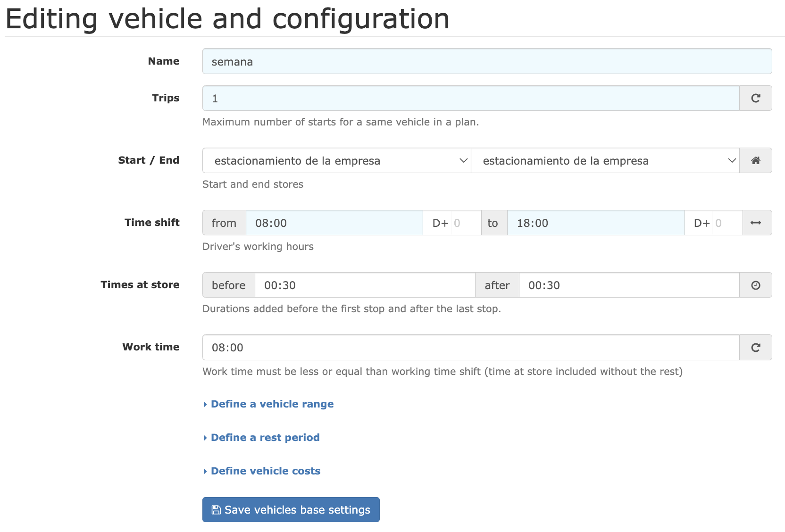Expand Define a vehicle range section

(272, 404)
